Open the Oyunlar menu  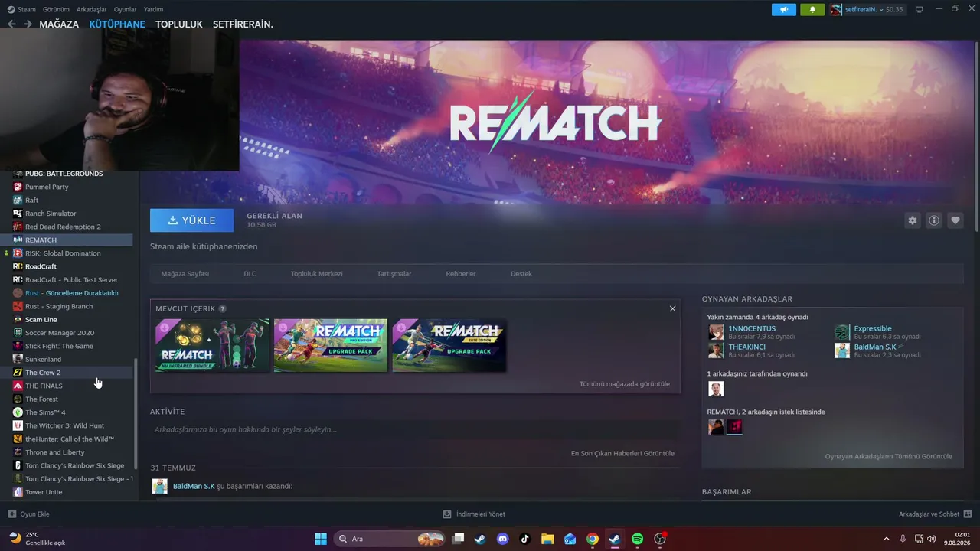pos(126,9)
